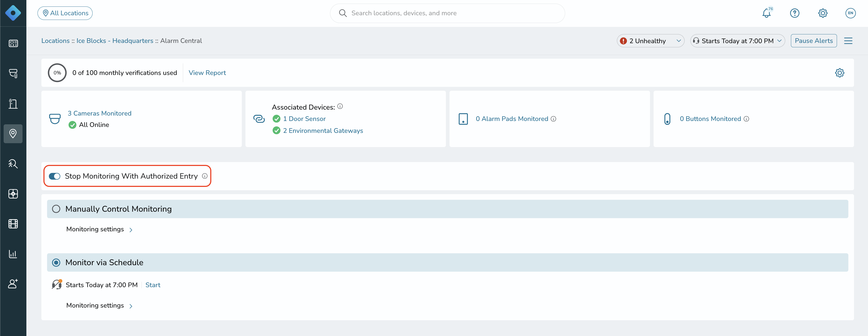Viewport: 868px width, 336px height.
Task: Click info icon beside Alarm Pads Monitored
Action: point(553,119)
